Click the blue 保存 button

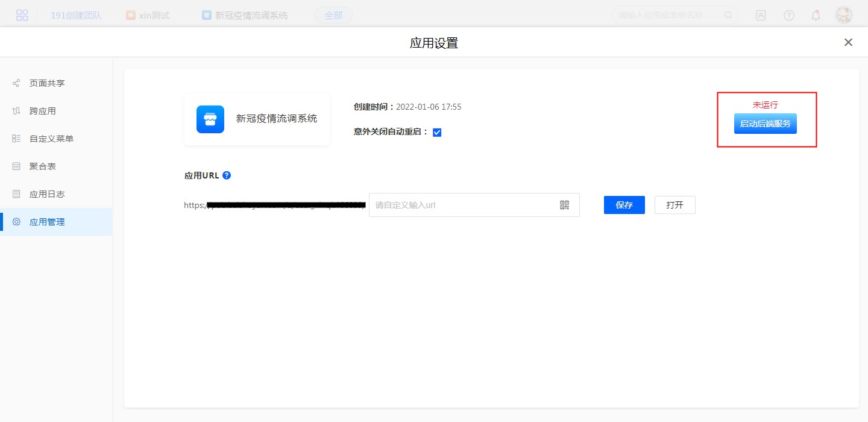[x=624, y=205]
